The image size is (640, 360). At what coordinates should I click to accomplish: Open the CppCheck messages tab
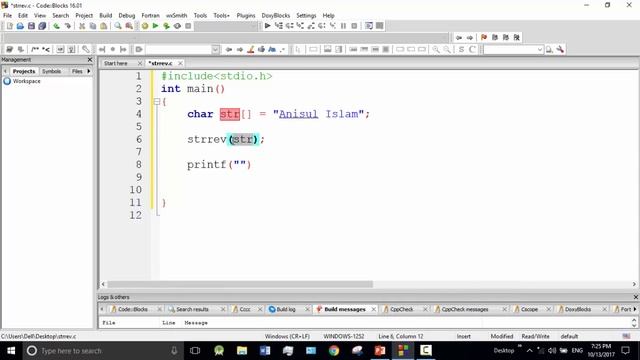(464, 309)
